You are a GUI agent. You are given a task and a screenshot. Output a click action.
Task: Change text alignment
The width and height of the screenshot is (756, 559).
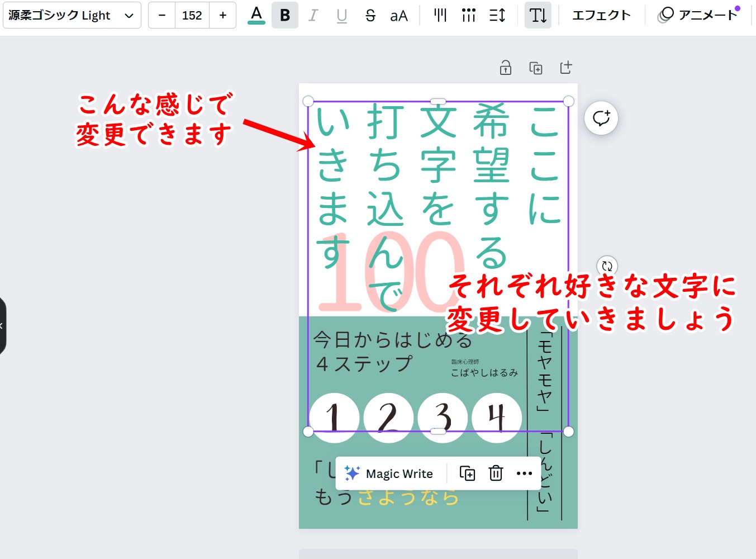tap(440, 15)
